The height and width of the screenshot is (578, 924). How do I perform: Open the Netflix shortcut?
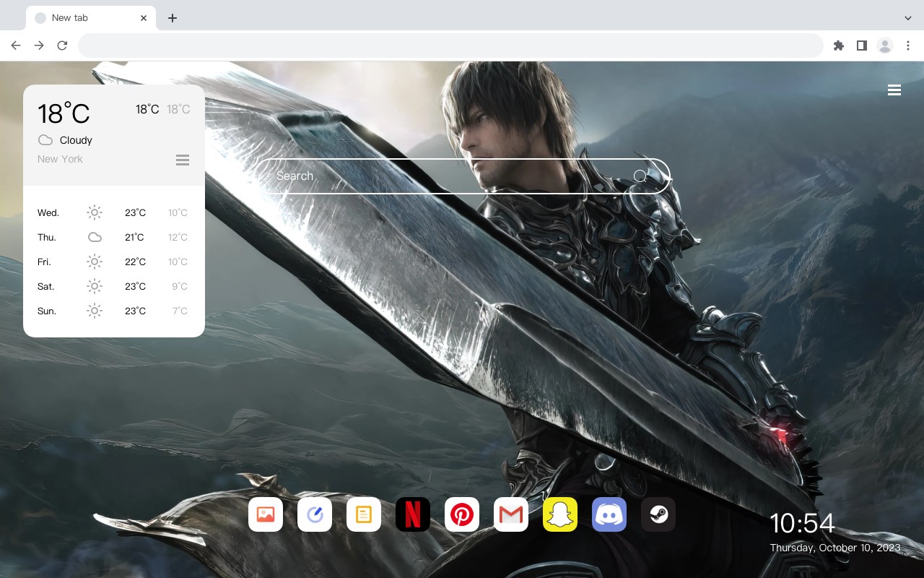[413, 514]
